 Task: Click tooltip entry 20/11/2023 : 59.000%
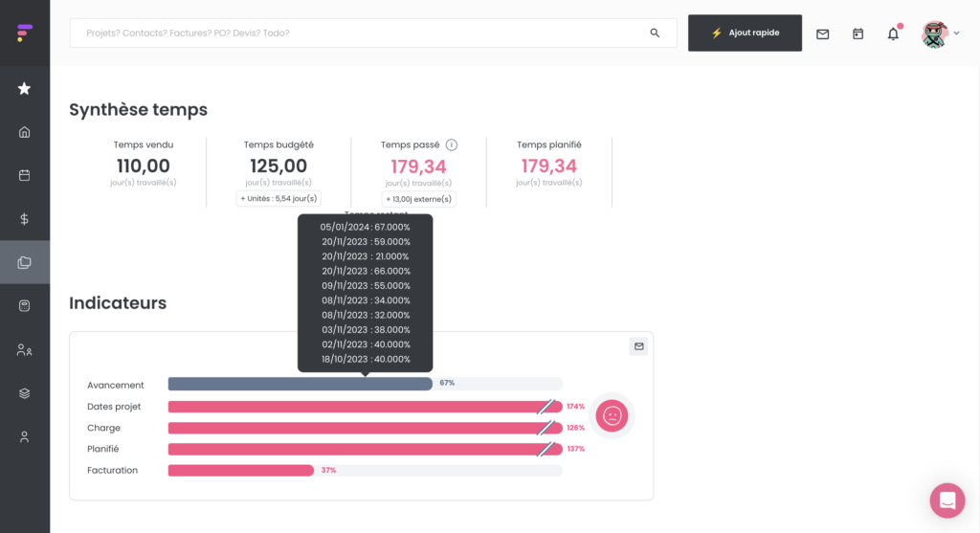pos(366,242)
